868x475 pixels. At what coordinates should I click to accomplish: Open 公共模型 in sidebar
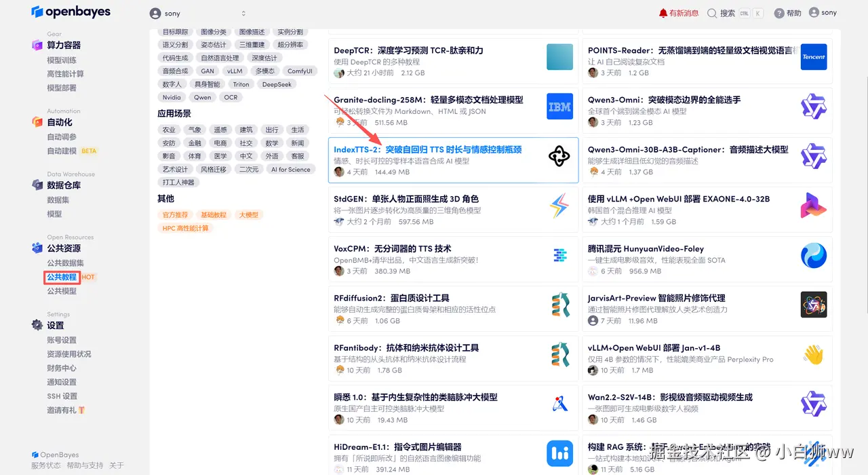(62, 291)
